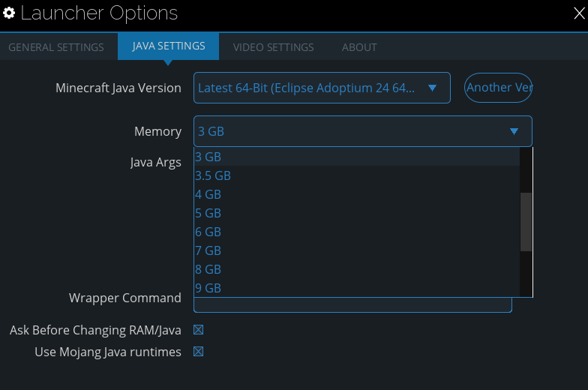Expand the Minecraft Java Version dropdown
Screen dimensions: 588x390
click(432, 88)
